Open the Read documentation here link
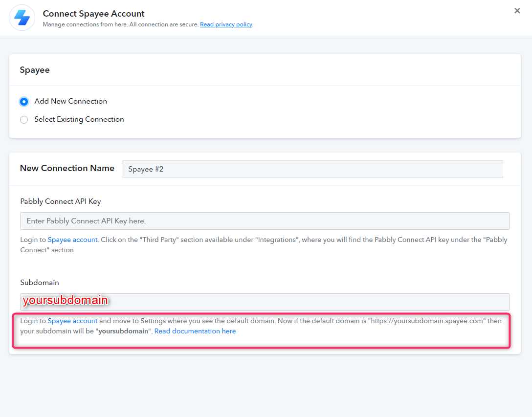 pos(195,331)
